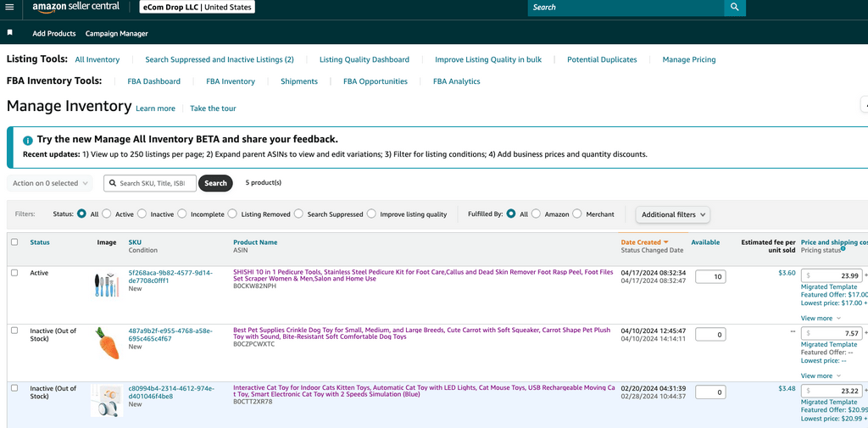Open the Take the tour link
Image resolution: width=868 pixels, height=428 pixels.
pos(213,108)
